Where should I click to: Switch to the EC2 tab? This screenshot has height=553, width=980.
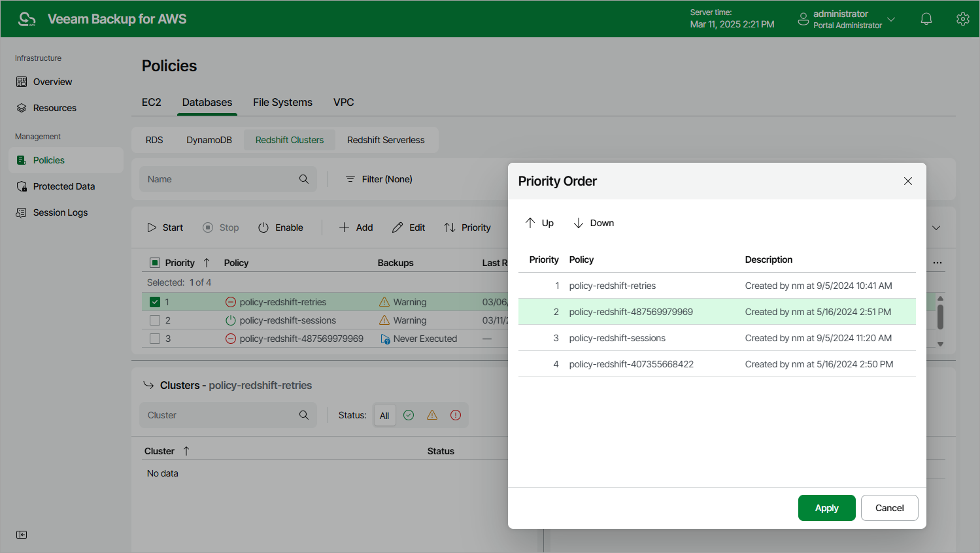coord(152,102)
